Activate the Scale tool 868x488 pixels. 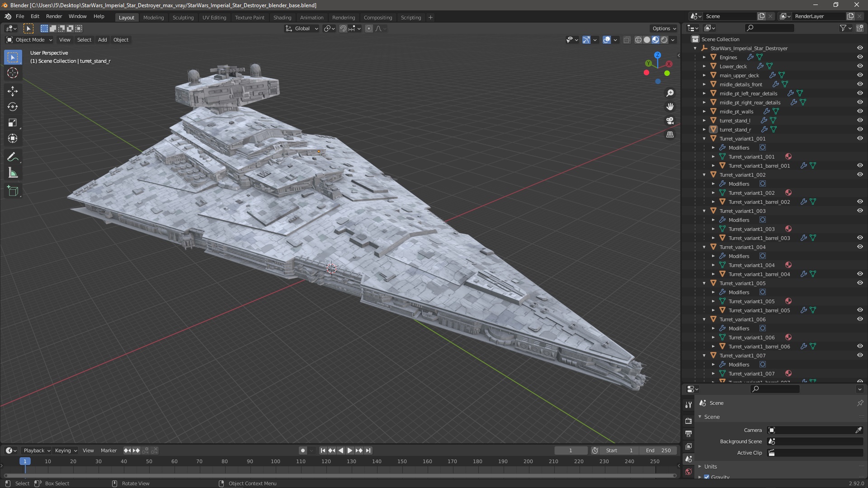[13, 123]
